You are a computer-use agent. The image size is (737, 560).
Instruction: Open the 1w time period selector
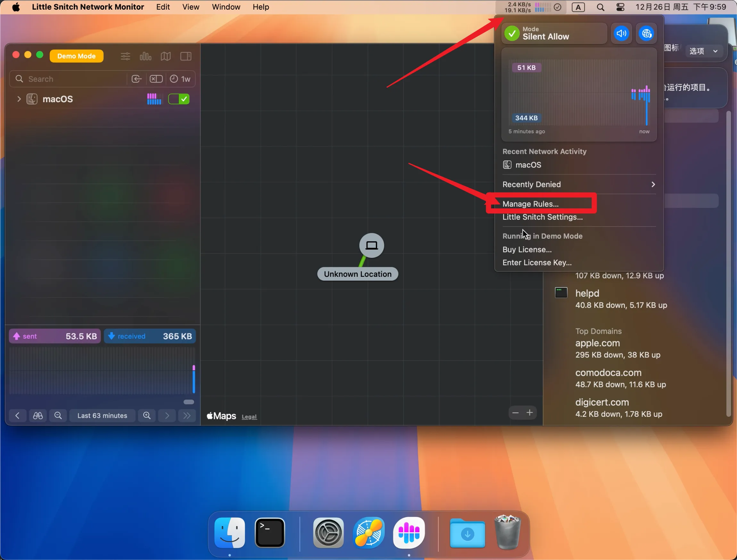pos(180,79)
